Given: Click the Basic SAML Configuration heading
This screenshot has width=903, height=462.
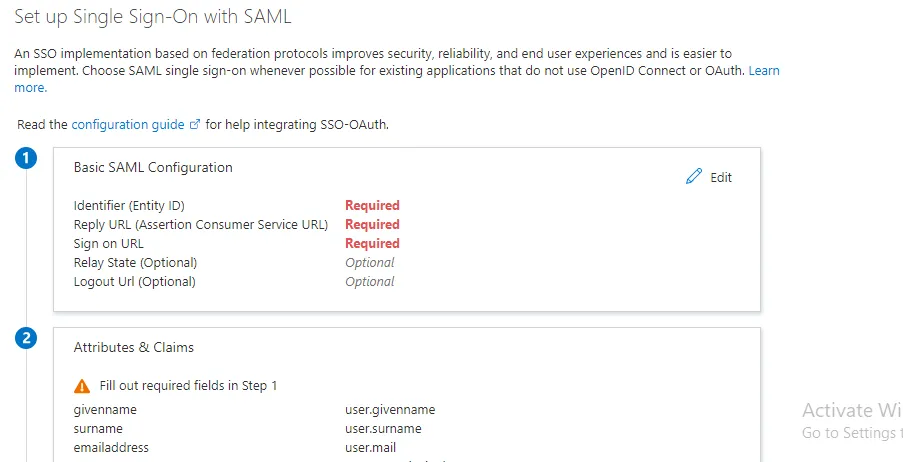Looking at the screenshot, I should (x=153, y=168).
